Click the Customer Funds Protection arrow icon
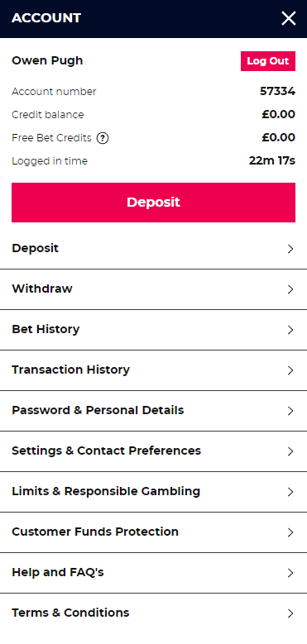The image size is (307, 644). tap(290, 532)
